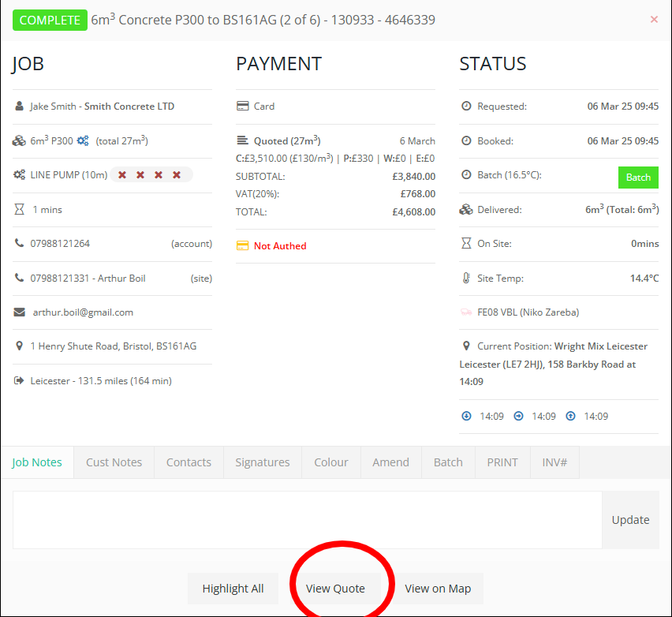Click the View Quote button
Viewport: 672px width, 617px height.
pos(335,589)
